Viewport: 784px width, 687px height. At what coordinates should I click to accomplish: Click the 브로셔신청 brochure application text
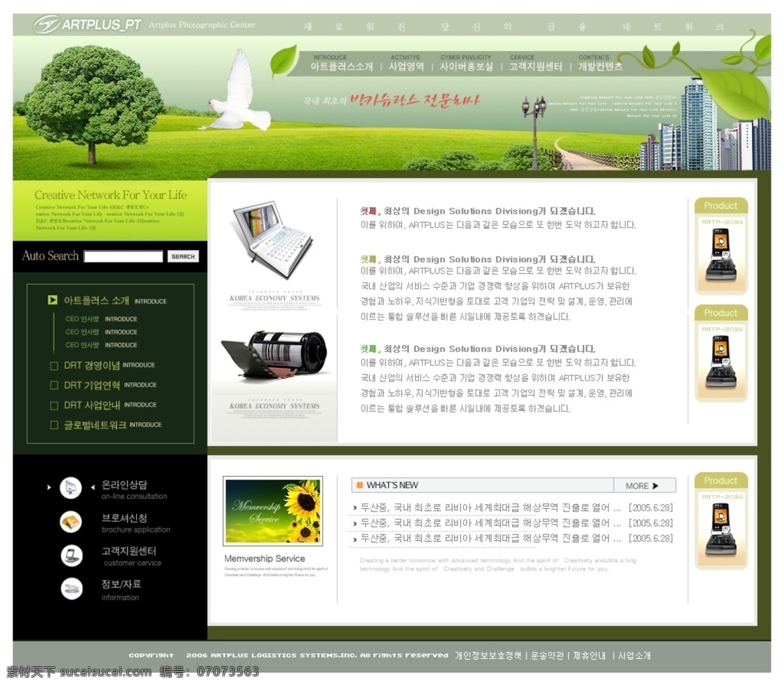(135, 523)
